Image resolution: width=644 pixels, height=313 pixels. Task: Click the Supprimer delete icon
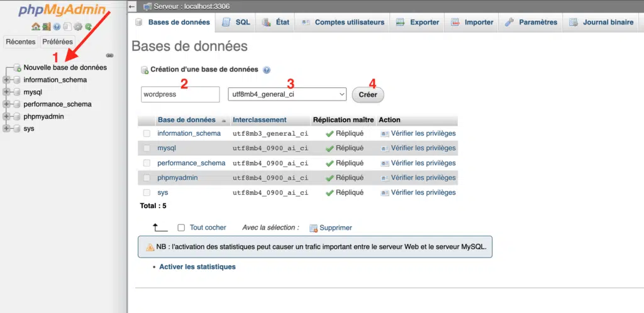coord(313,228)
